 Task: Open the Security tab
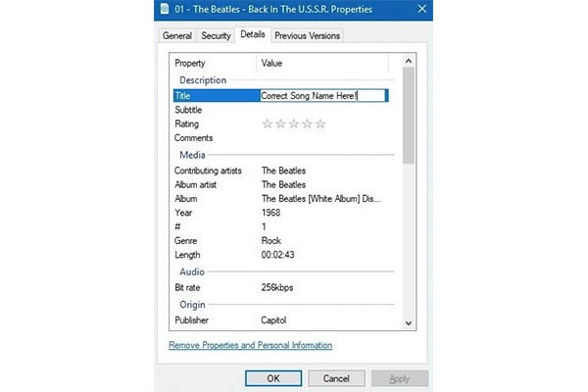coord(216,35)
